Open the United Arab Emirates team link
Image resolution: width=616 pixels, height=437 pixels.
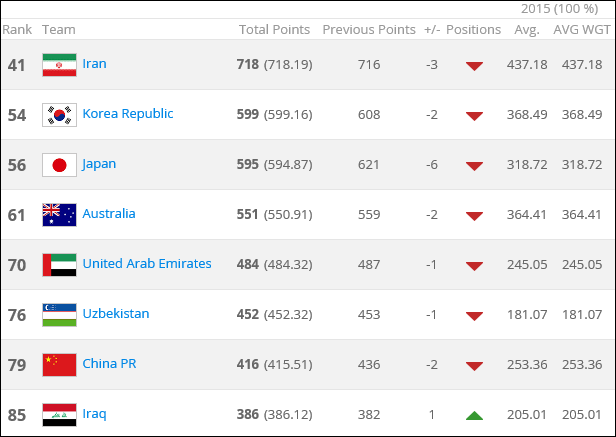(147, 264)
